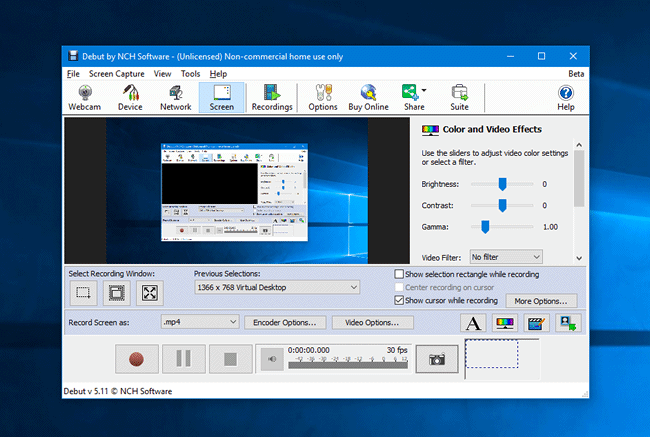Viewport: 650px width, 437px height.
Task: Click the 30 fps text
Action: [x=397, y=350]
